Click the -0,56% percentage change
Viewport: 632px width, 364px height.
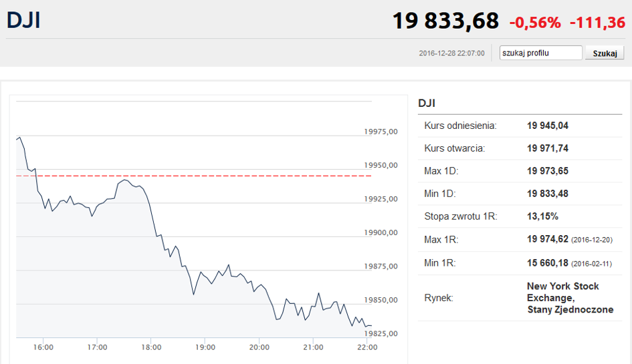point(535,23)
